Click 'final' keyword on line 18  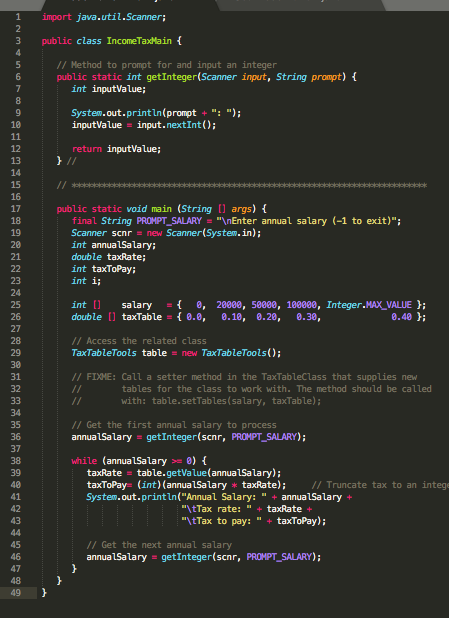[84, 221]
